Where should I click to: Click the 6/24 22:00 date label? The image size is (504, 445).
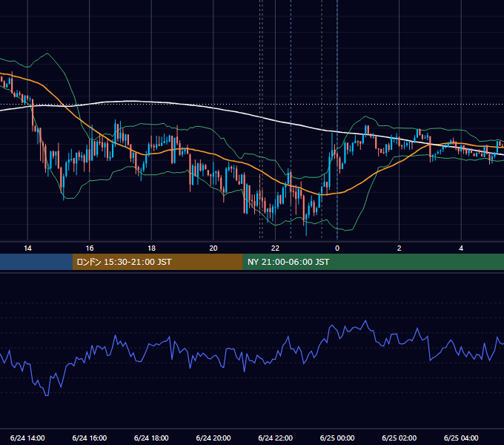[276, 438]
